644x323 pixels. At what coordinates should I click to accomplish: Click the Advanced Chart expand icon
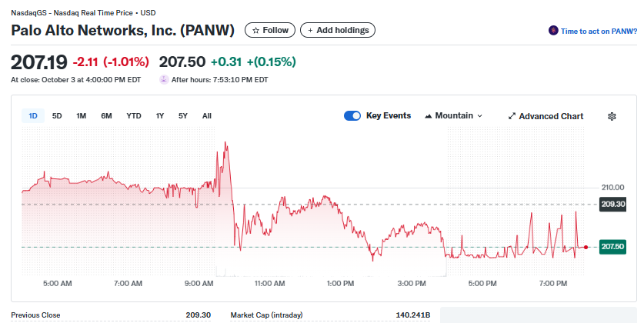coord(512,116)
